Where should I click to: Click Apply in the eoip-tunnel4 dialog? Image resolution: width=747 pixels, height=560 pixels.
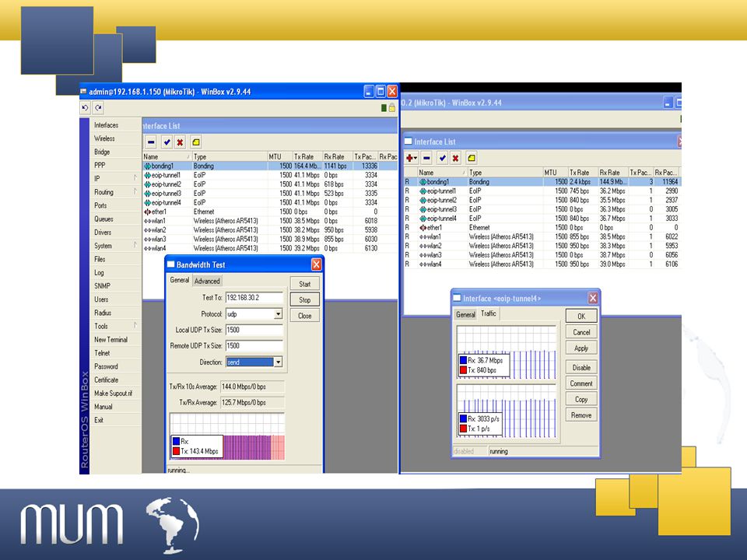(x=581, y=348)
